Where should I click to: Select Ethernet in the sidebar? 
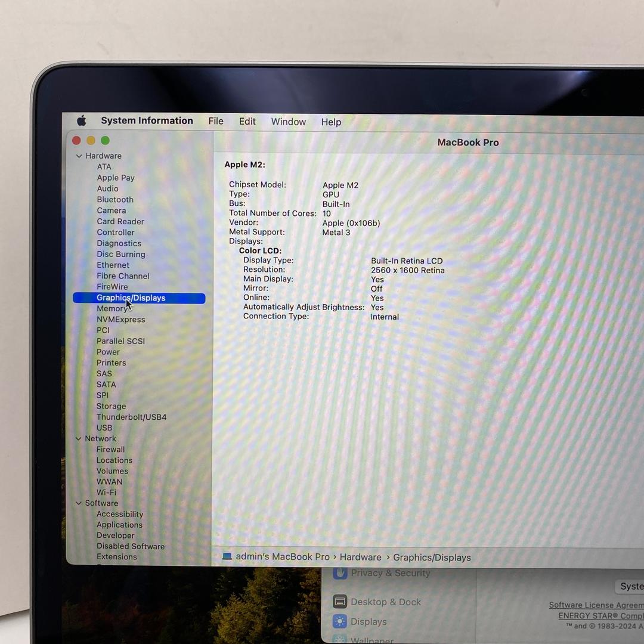coord(113,265)
